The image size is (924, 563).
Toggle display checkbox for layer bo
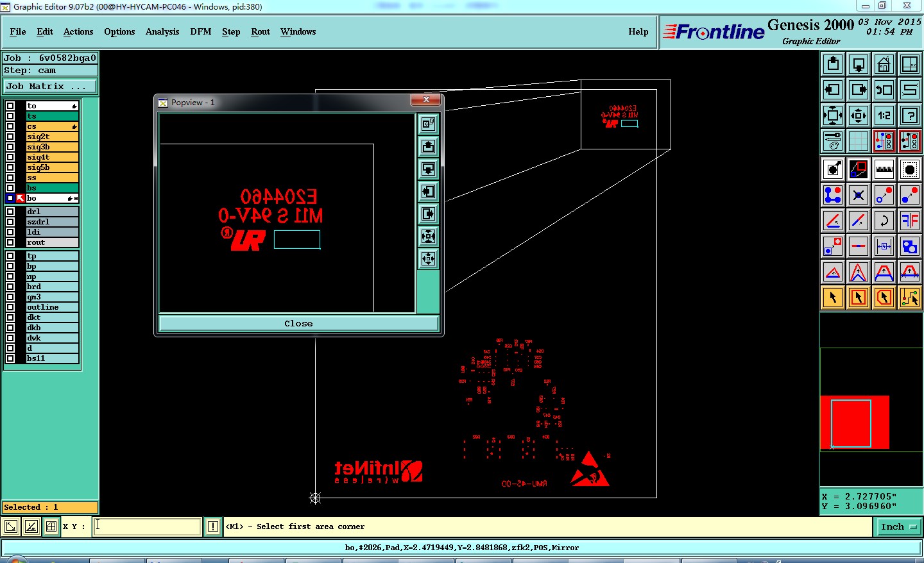click(10, 198)
